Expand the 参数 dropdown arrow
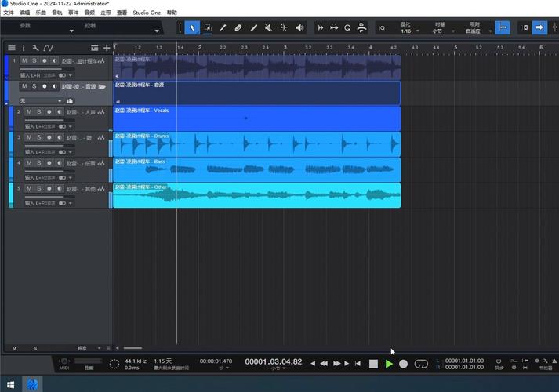Image resolution: width=559 pixels, height=392 pixels. [x=71, y=31]
